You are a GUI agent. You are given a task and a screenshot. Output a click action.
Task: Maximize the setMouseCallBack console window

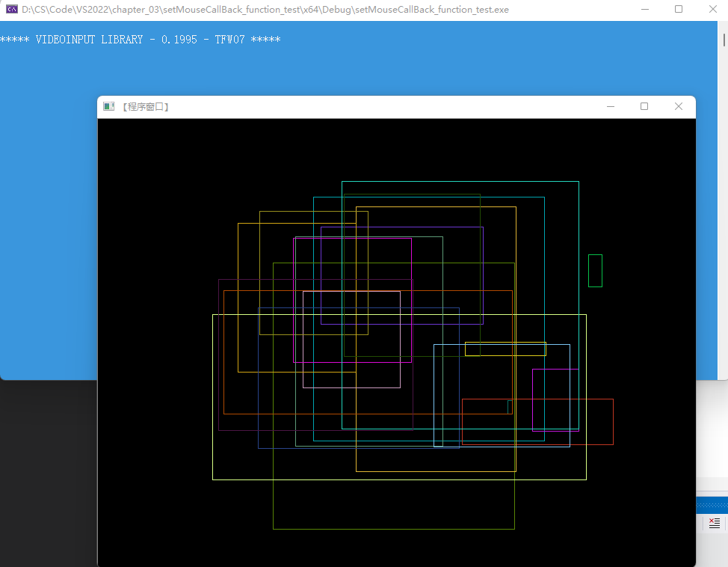[679, 9]
